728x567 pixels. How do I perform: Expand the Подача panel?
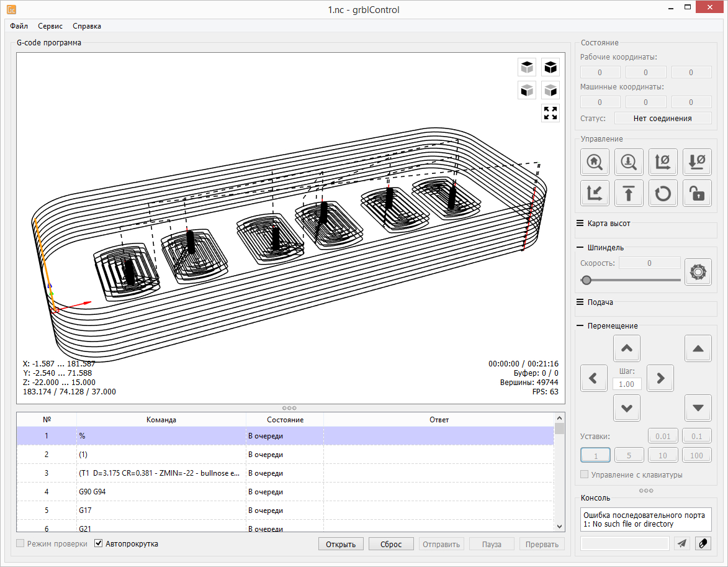[x=580, y=302]
